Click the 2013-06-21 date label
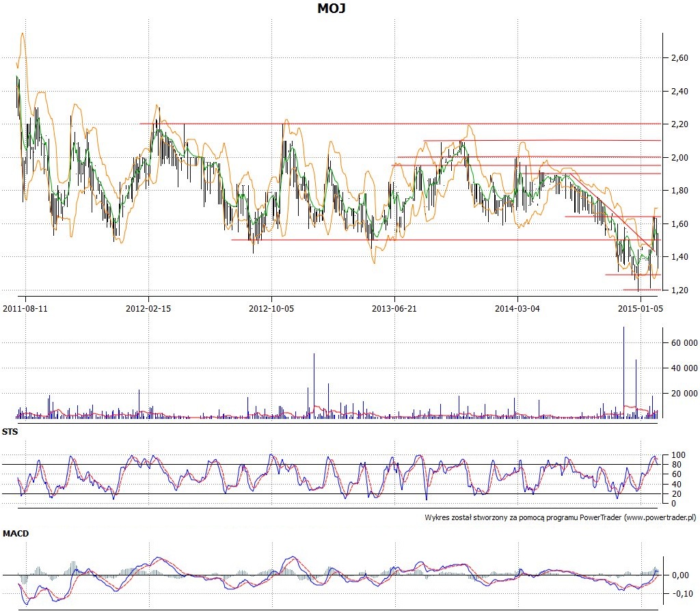Image resolution: width=700 pixels, height=611 pixels. pos(394,308)
